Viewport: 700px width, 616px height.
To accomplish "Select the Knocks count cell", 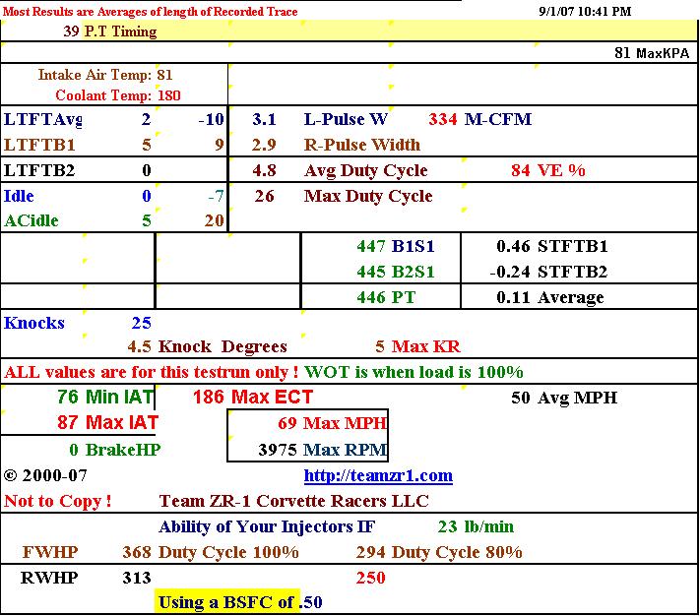I will 79,323.
